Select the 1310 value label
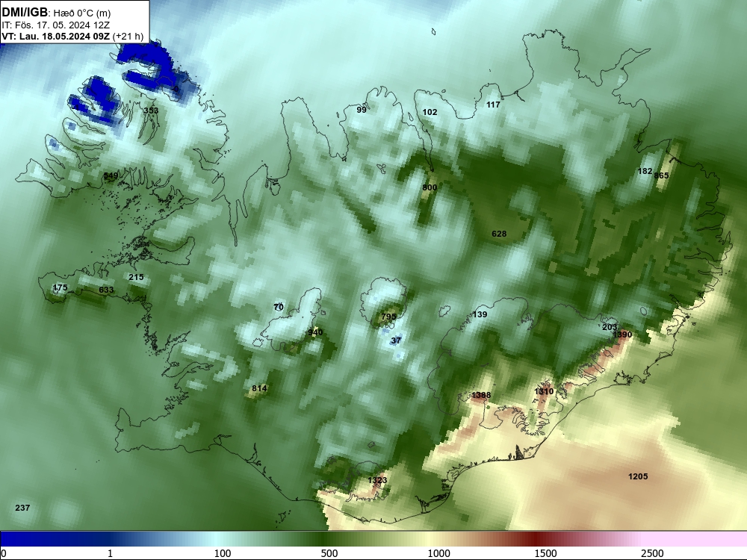Image resolution: width=747 pixels, height=560 pixels. click(544, 391)
